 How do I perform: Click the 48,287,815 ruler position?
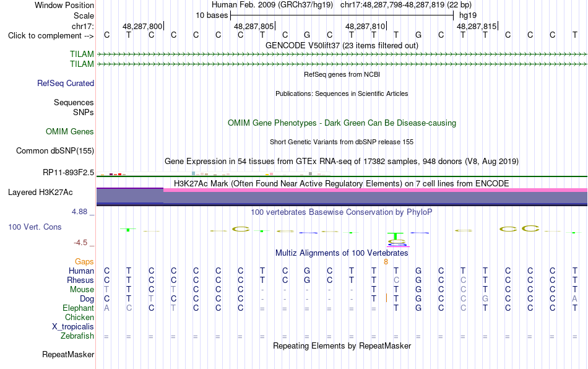(x=476, y=26)
